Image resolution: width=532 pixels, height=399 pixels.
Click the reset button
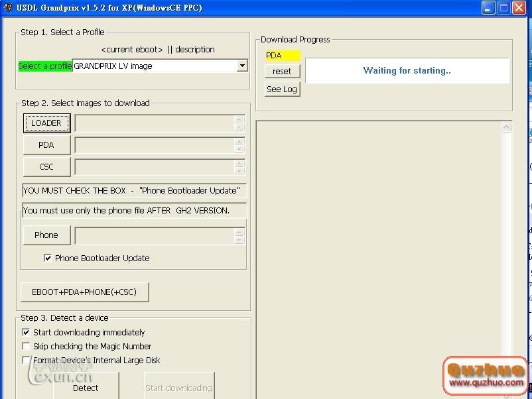283,71
